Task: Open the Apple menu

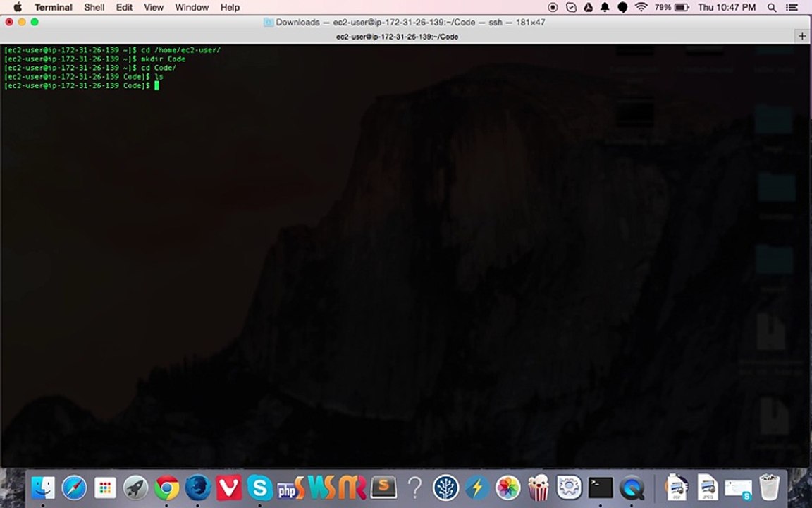Action: 17,7
